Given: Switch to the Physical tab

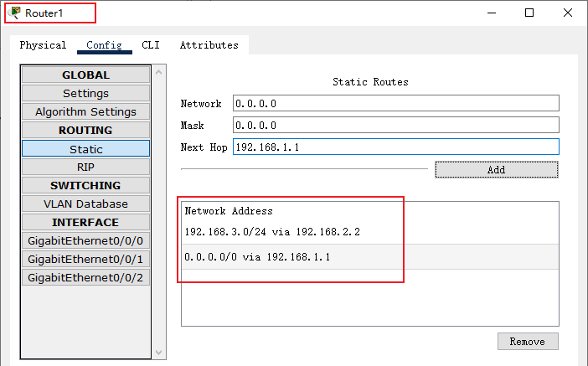Looking at the screenshot, I should point(43,45).
